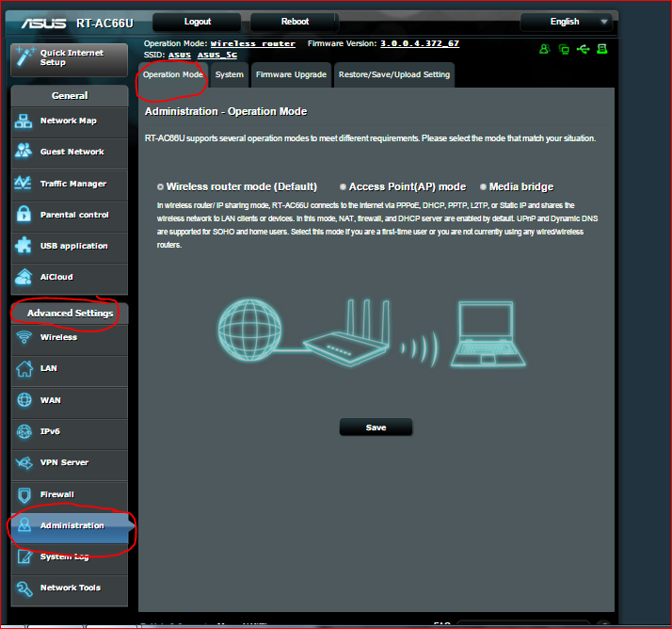The height and width of the screenshot is (629, 672).
Task: Click the Reboot button
Action: [295, 22]
